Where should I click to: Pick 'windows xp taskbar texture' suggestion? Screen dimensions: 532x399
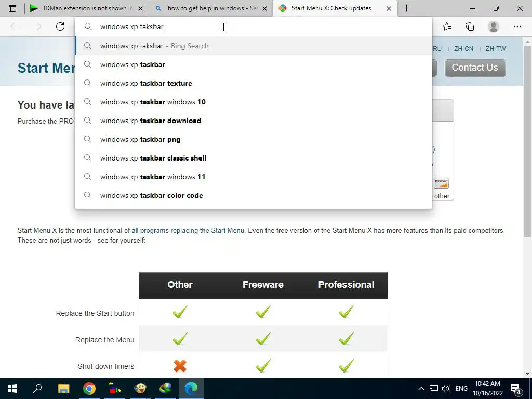(254, 83)
